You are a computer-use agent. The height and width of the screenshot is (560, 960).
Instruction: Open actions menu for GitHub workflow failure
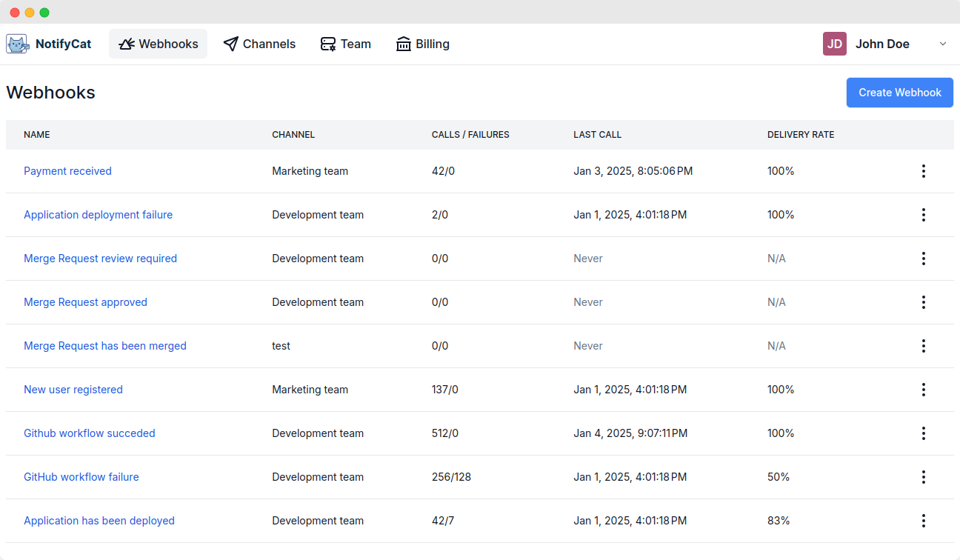click(x=923, y=477)
